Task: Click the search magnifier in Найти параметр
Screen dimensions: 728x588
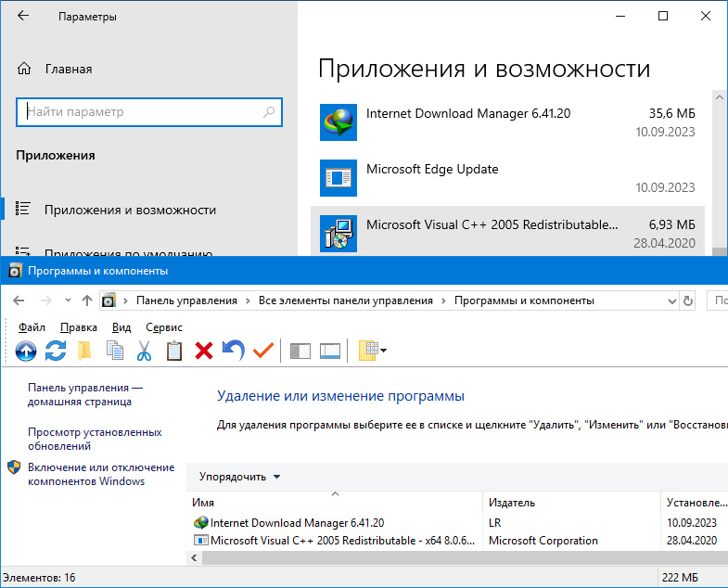Action: click(269, 112)
